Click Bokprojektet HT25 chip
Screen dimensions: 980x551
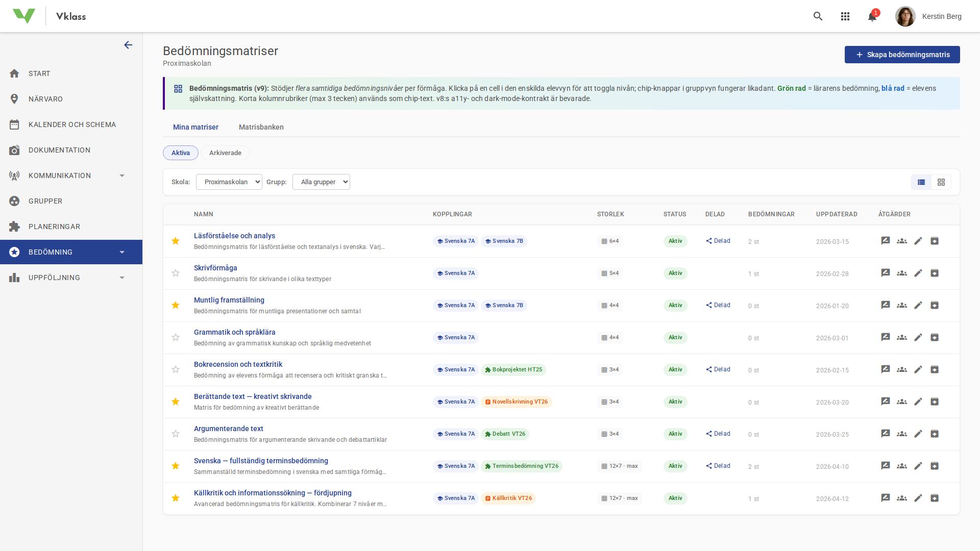pos(513,370)
